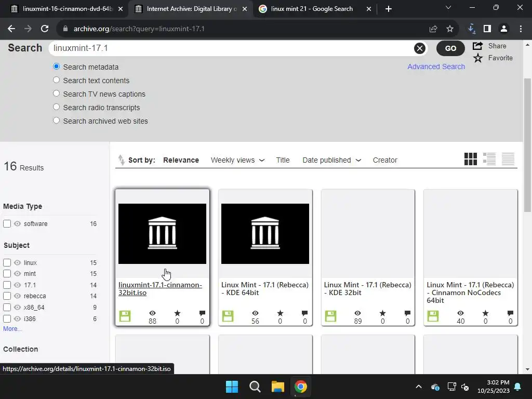
Task: Show hidden system tray icons
Action: (419, 387)
